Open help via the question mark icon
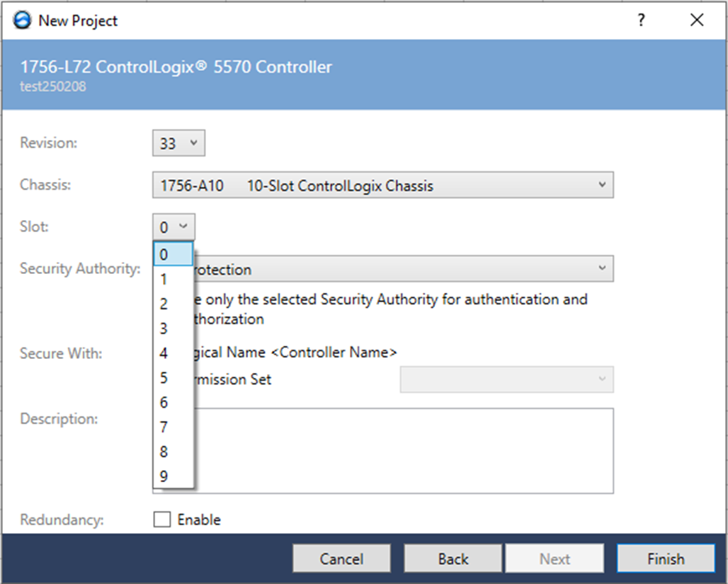728x584 pixels. [x=641, y=20]
